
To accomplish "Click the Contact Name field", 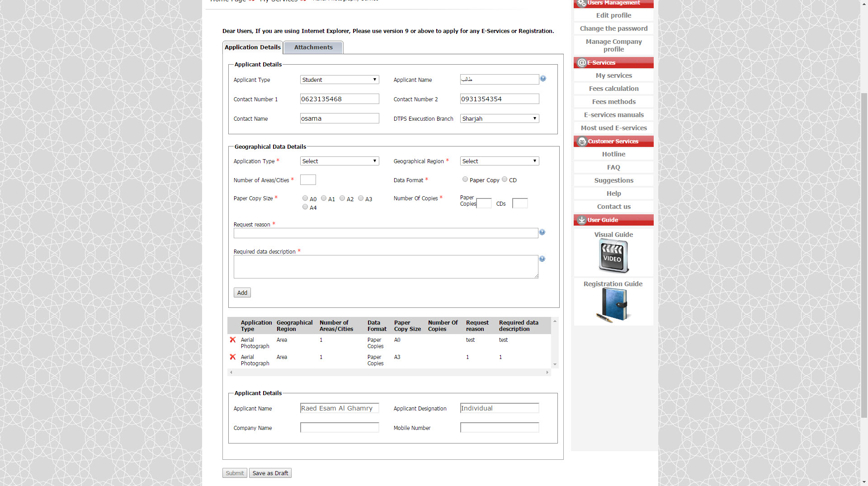I will (x=340, y=118).
